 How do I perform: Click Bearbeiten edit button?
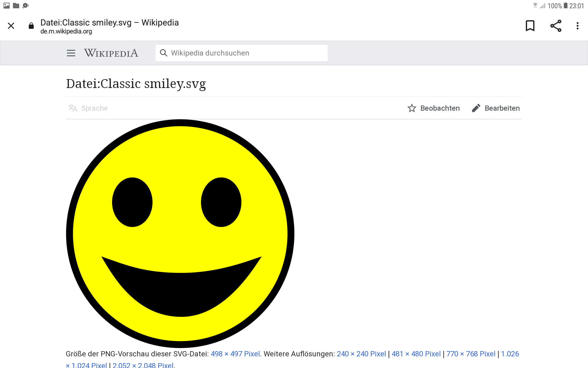click(x=496, y=108)
